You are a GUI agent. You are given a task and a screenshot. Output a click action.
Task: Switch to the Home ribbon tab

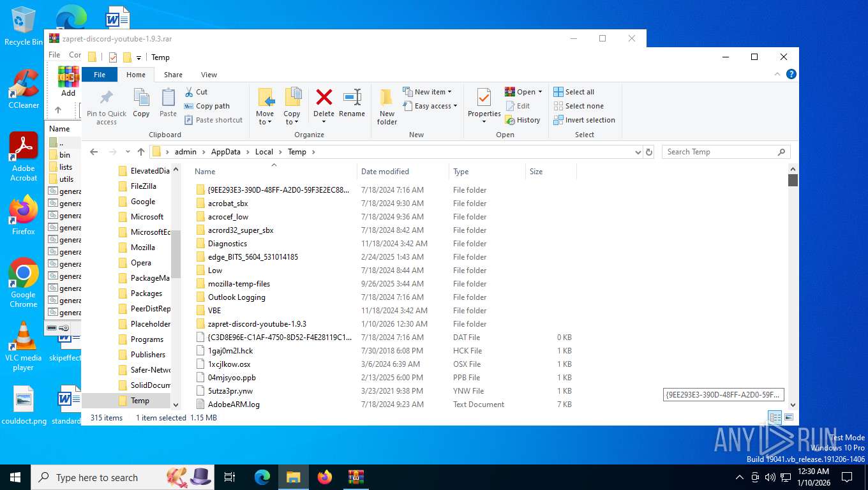(x=136, y=75)
